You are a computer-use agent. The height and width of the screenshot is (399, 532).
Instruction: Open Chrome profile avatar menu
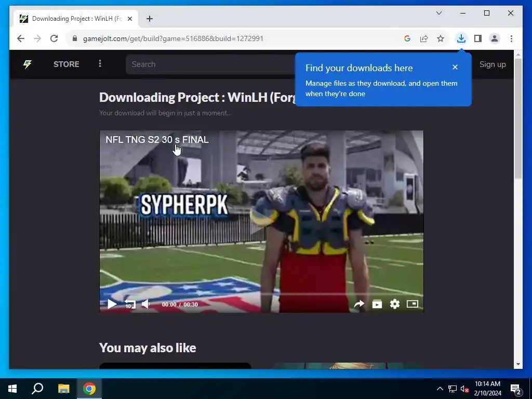point(495,38)
